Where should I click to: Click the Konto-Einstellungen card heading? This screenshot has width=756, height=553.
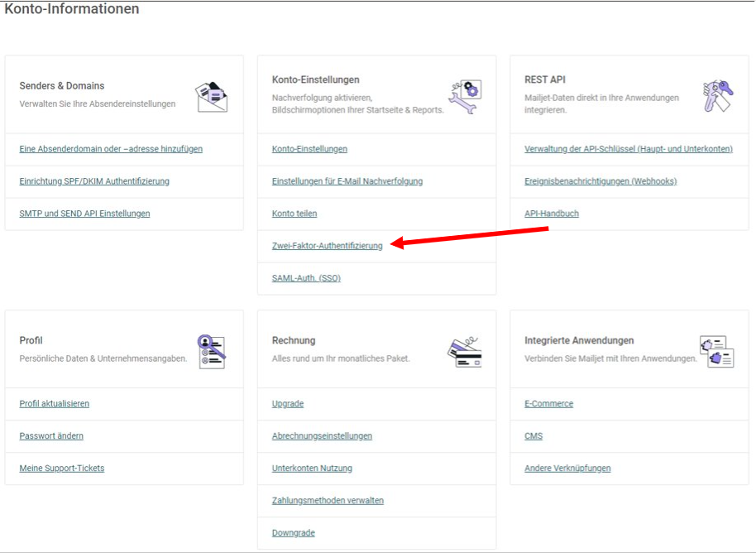click(316, 79)
